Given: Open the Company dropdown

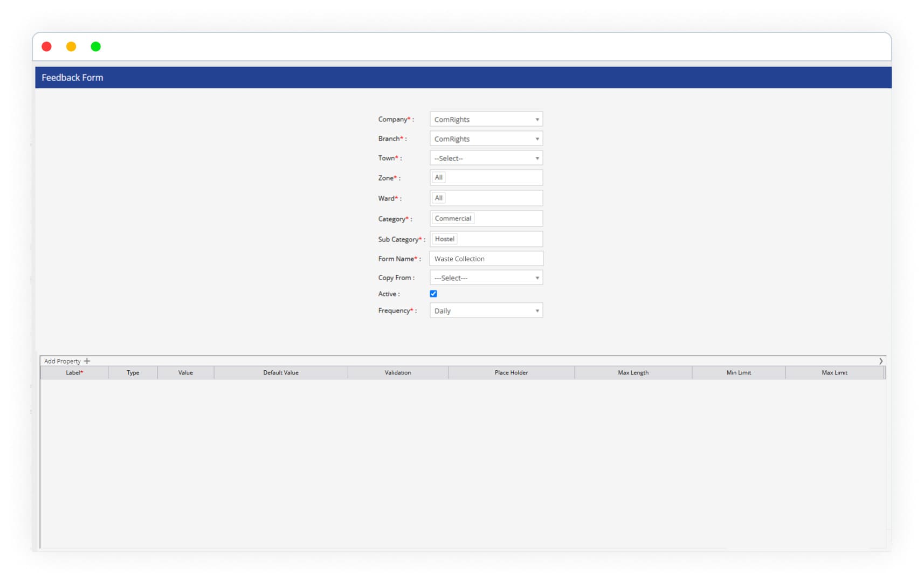Looking at the screenshot, I should (486, 119).
